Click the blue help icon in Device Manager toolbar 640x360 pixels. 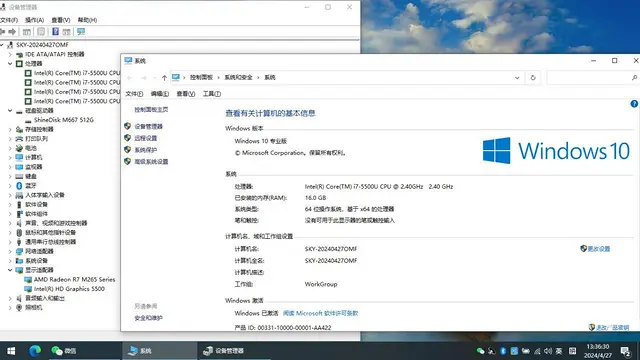[x=56, y=31]
